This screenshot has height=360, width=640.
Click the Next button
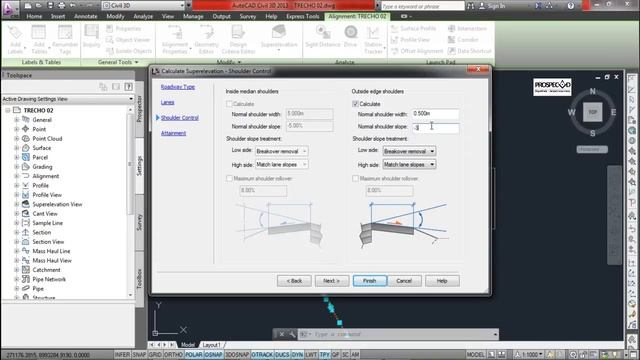click(x=331, y=281)
